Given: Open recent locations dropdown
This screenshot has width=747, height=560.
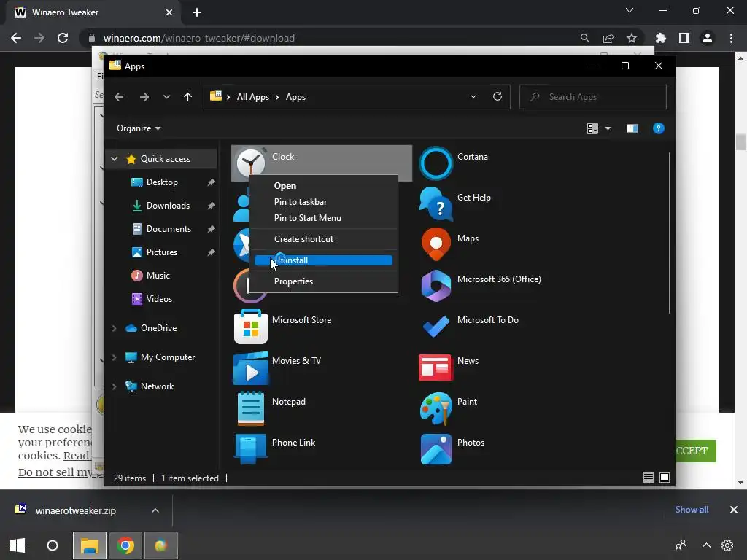Looking at the screenshot, I should [166, 97].
